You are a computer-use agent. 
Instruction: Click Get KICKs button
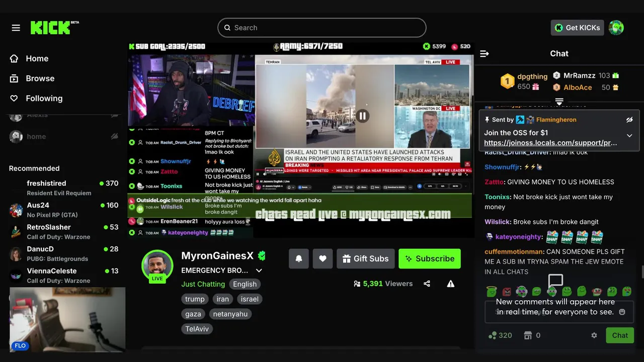tap(577, 28)
